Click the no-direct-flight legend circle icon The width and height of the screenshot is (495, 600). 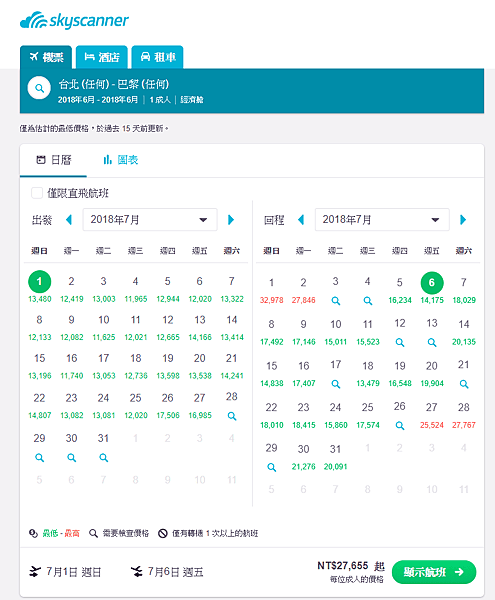pos(163,533)
